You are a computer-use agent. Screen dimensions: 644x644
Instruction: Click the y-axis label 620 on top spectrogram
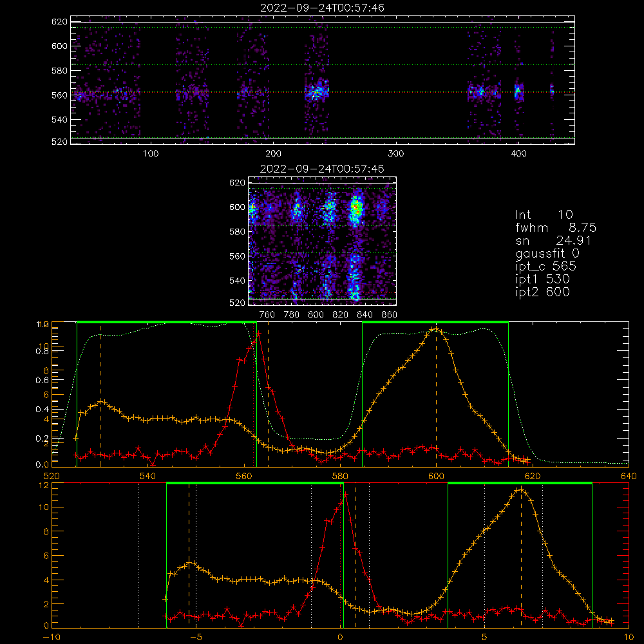pos(59,21)
